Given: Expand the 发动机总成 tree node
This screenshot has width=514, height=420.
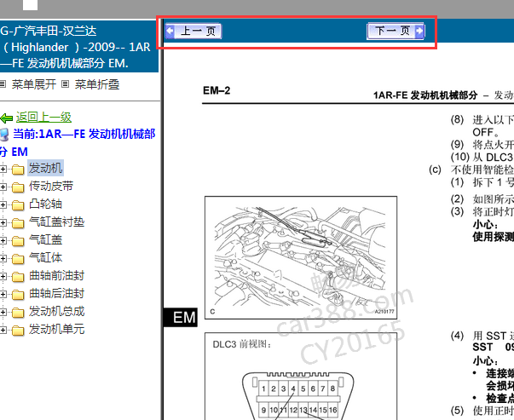Looking at the screenshot, I should click(3, 312).
